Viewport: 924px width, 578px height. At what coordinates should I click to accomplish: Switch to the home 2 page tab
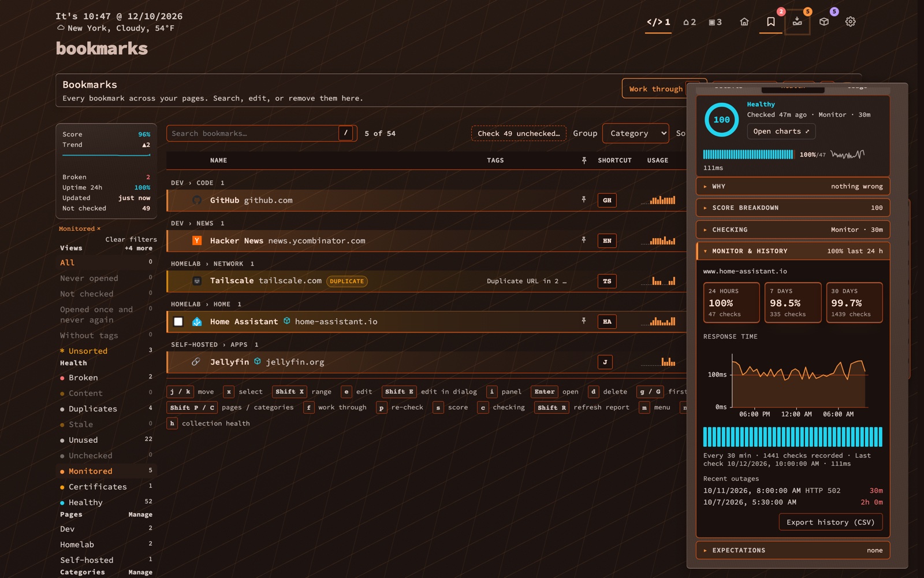690,23
